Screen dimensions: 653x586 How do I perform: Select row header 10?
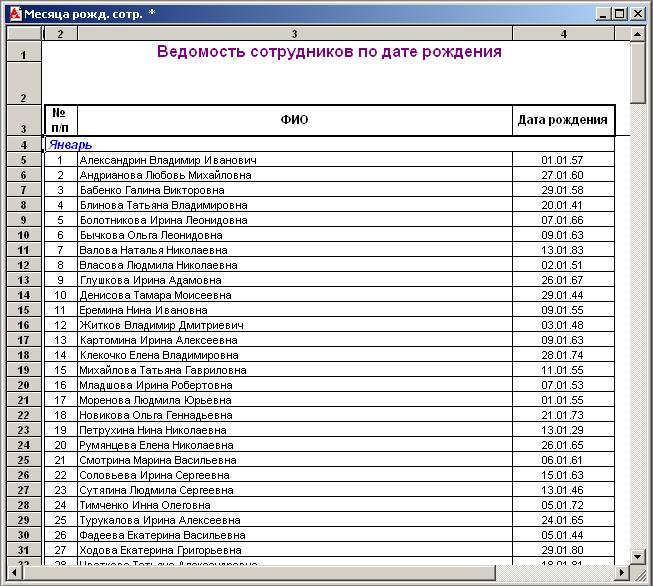[24, 235]
